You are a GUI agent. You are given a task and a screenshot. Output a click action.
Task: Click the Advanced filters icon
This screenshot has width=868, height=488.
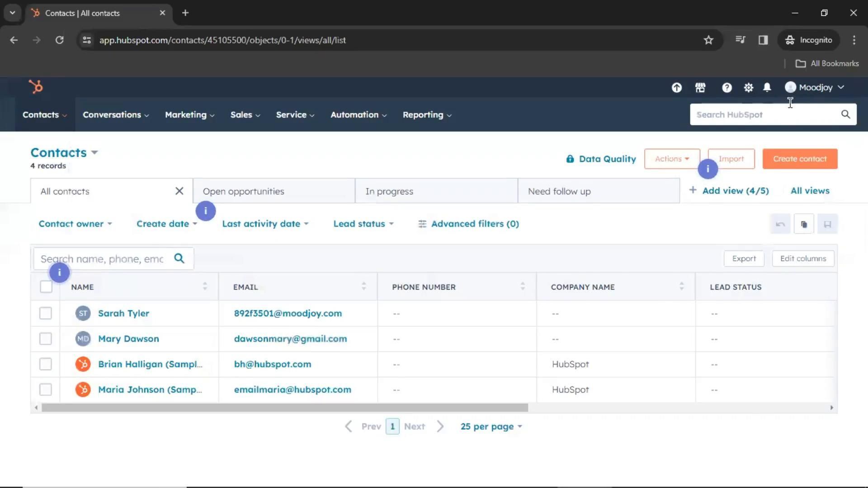pyautogui.click(x=422, y=224)
